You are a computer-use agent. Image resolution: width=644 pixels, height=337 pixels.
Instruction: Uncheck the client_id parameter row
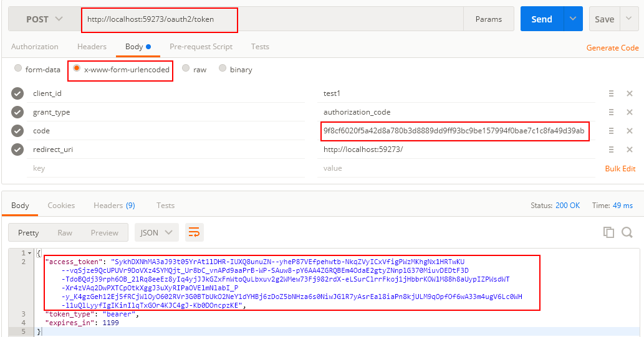coord(17,93)
